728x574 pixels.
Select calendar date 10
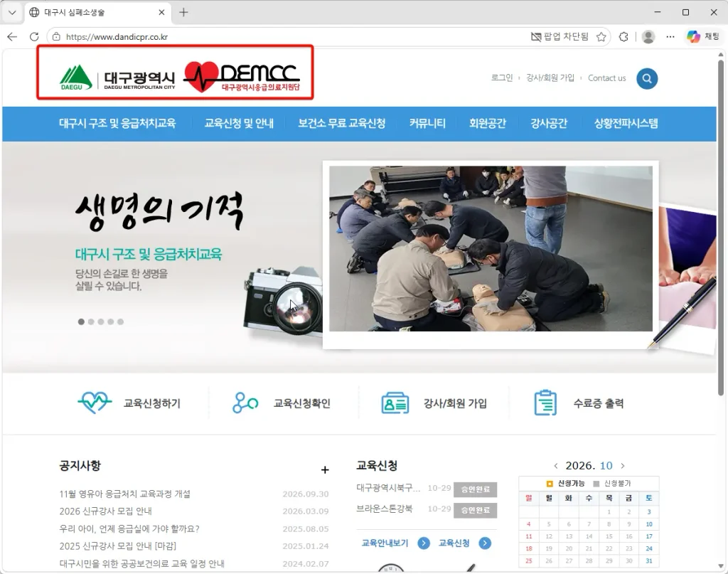coord(649,523)
